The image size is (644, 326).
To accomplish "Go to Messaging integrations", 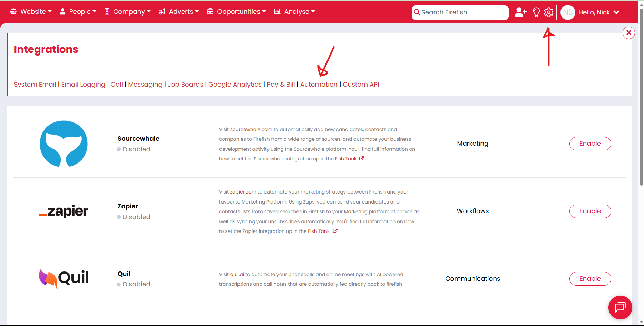I will click(x=145, y=85).
